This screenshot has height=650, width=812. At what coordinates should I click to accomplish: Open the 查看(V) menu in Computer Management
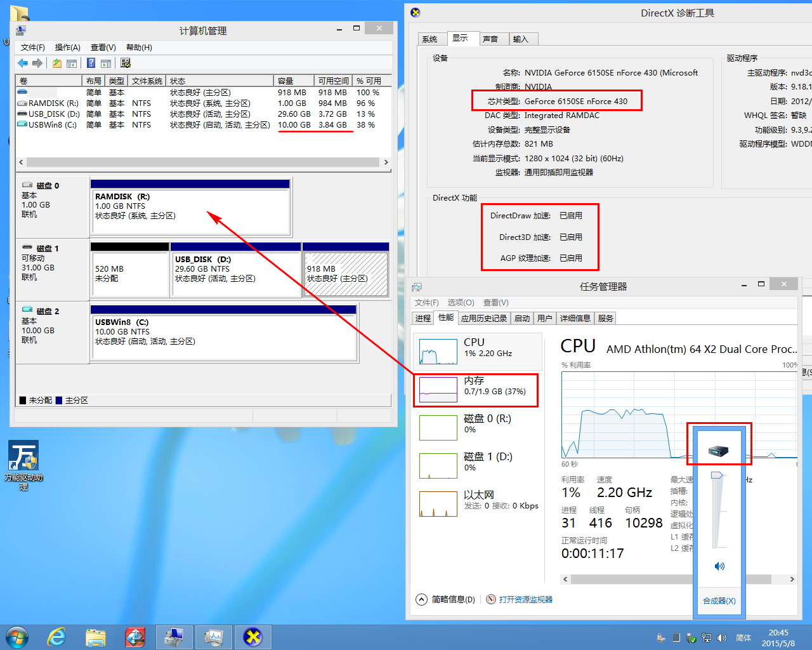103,48
